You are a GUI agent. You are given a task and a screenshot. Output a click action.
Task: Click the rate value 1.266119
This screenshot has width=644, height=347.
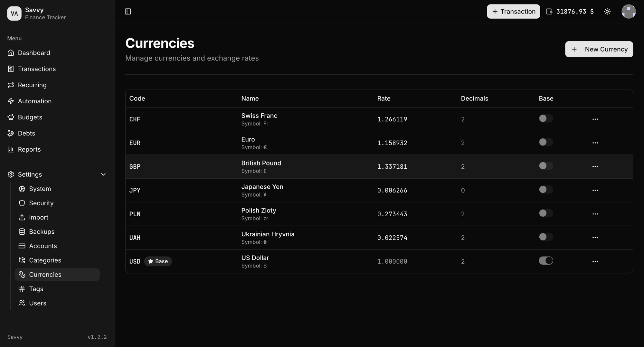[392, 119]
